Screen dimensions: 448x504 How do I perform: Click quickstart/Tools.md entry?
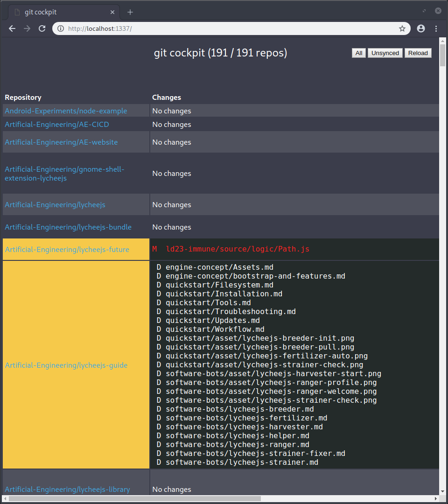pos(208,303)
